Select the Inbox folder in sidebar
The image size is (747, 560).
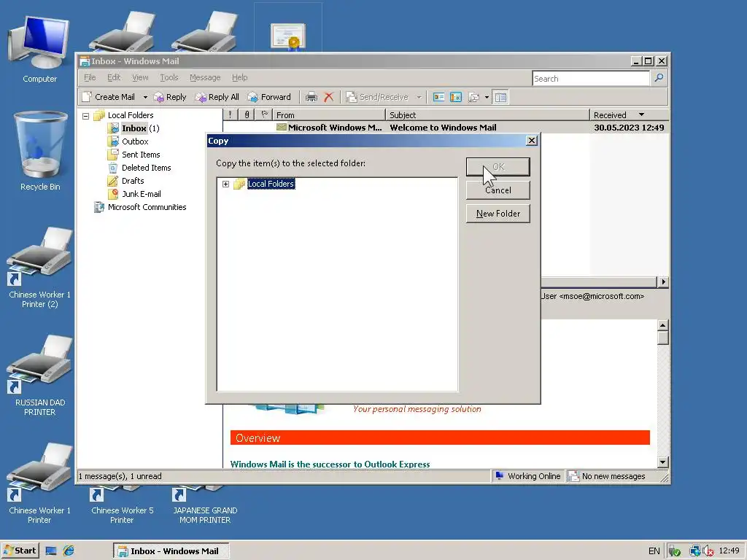point(134,128)
